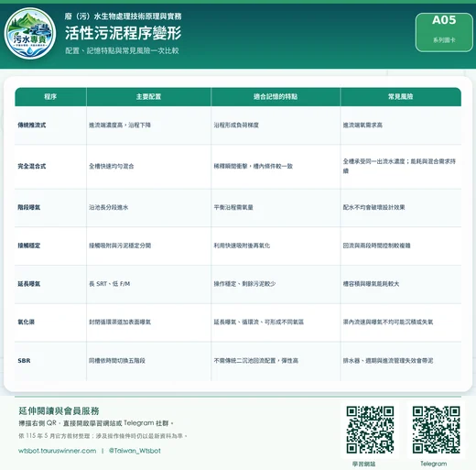Click the header line 廢（污）水生物處理技術原理與實務
Viewport: 476px width, 470px height.
(124, 16)
